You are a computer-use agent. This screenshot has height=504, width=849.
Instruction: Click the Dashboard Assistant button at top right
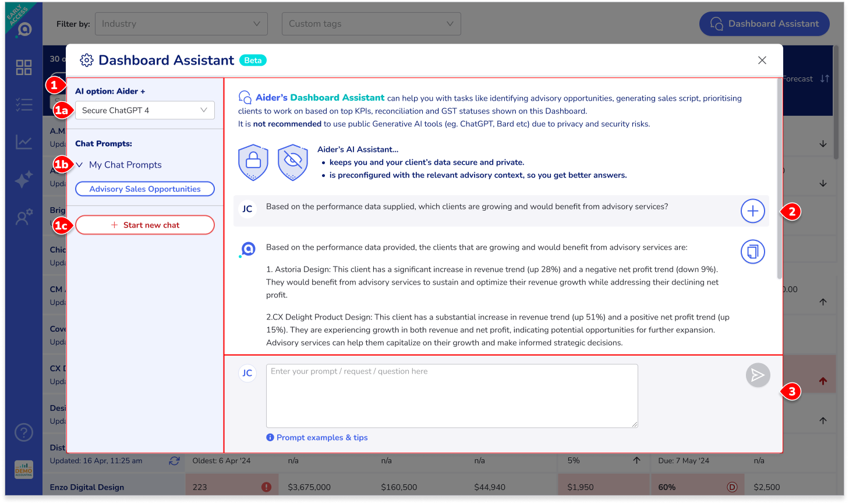point(764,24)
